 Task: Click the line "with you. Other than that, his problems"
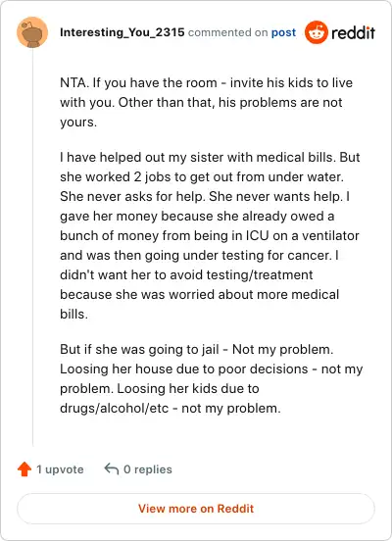tap(201, 103)
